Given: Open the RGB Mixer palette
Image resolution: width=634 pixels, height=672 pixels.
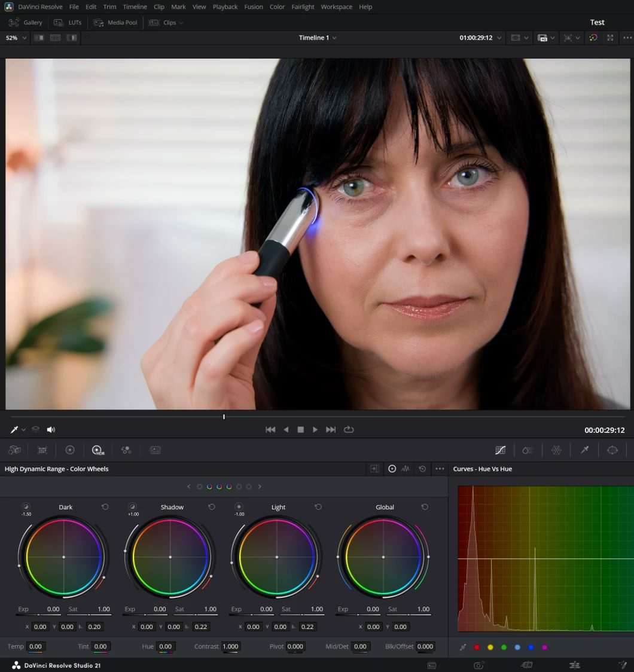Looking at the screenshot, I should tap(126, 450).
